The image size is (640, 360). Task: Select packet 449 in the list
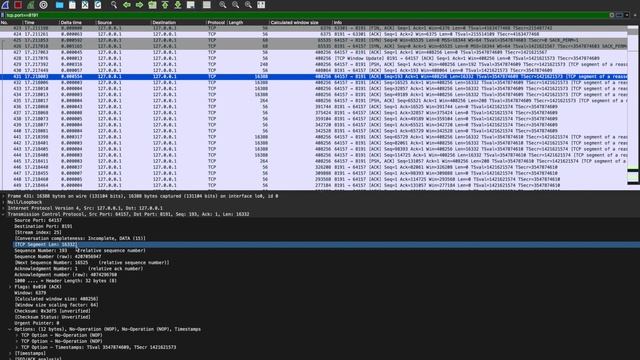[x=313, y=185]
